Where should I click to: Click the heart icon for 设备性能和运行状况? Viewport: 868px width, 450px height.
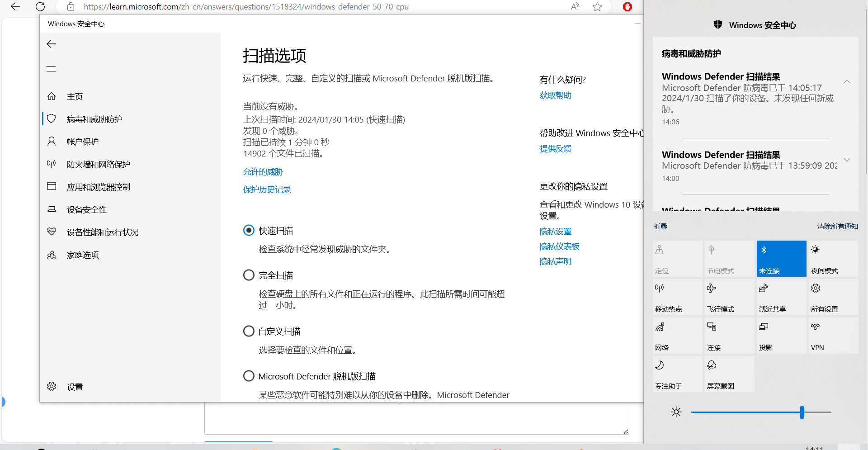point(52,232)
